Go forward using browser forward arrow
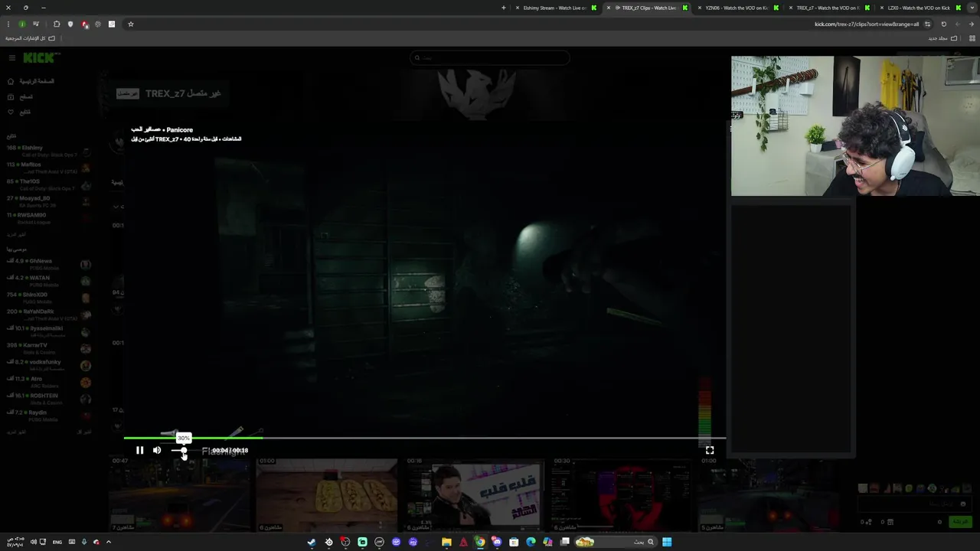This screenshot has height=551, width=980. point(957,24)
